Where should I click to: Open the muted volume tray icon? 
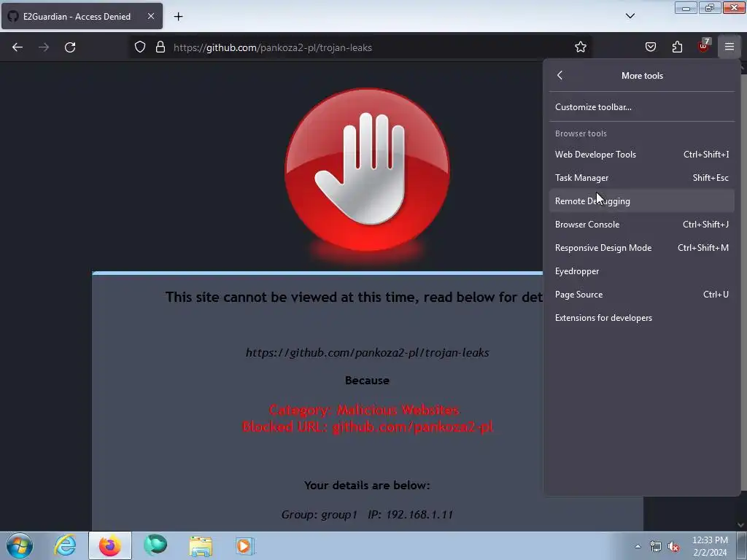(673, 547)
